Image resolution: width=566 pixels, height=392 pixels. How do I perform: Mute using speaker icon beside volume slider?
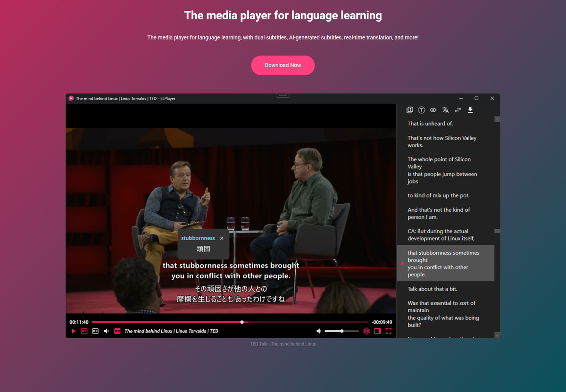[x=319, y=331]
